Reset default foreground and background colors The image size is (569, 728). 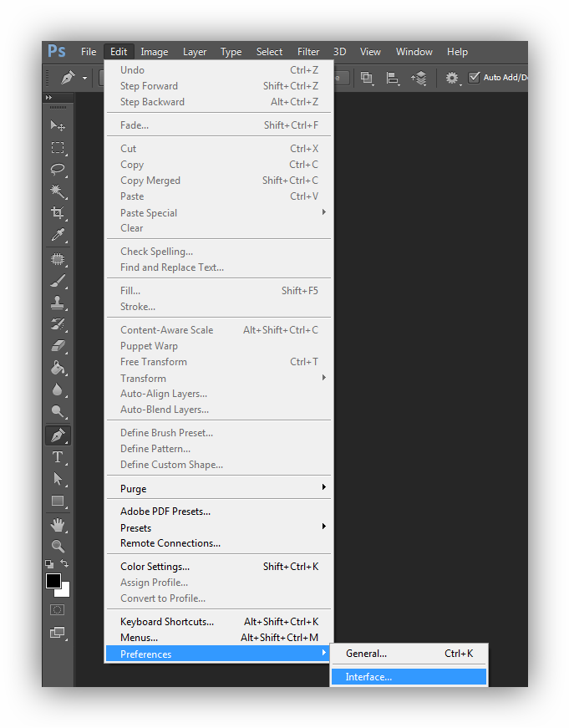[x=49, y=564]
